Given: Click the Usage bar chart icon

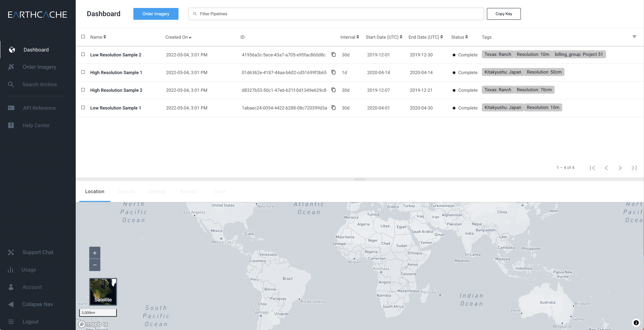Looking at the screenshot, I should pos(10,270).
